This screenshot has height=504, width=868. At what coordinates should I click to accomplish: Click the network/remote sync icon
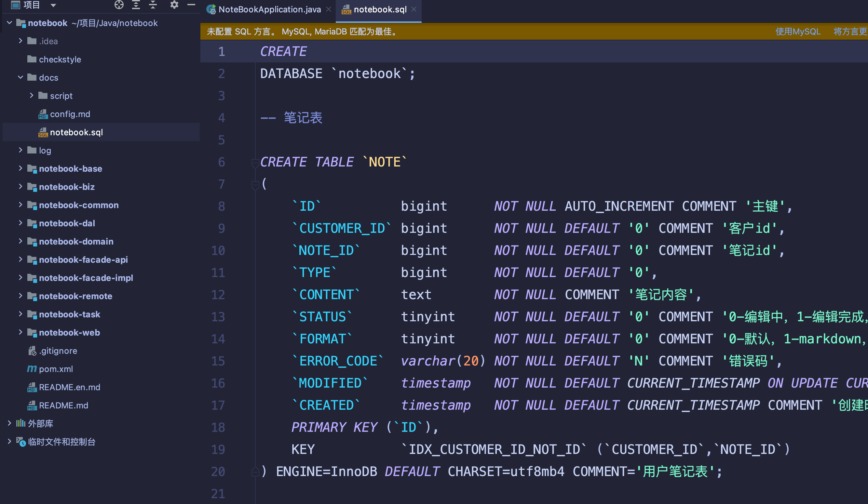click(118, 8)
